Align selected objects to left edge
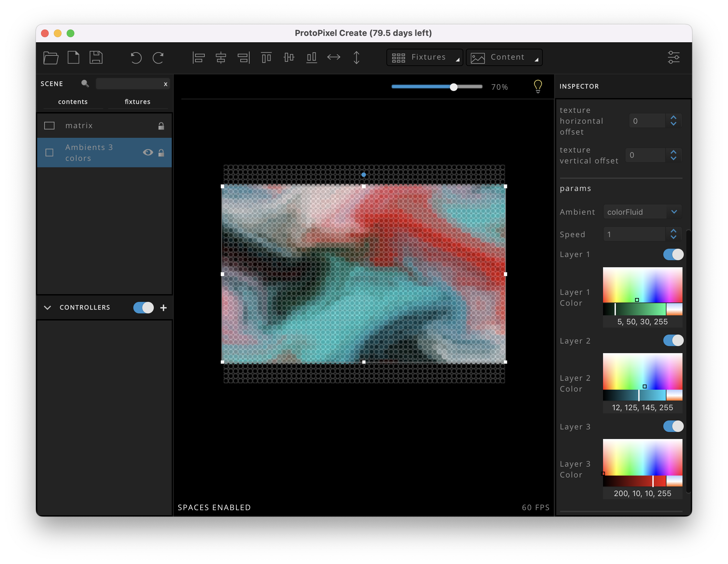This screenshot has height=564, width=728. point(198,58)
